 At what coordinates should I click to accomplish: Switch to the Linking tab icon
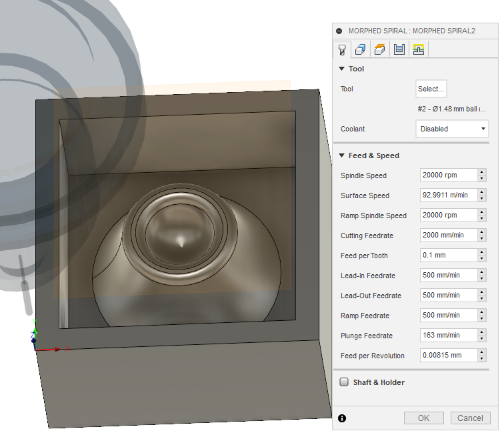click(x=419, y=49)
